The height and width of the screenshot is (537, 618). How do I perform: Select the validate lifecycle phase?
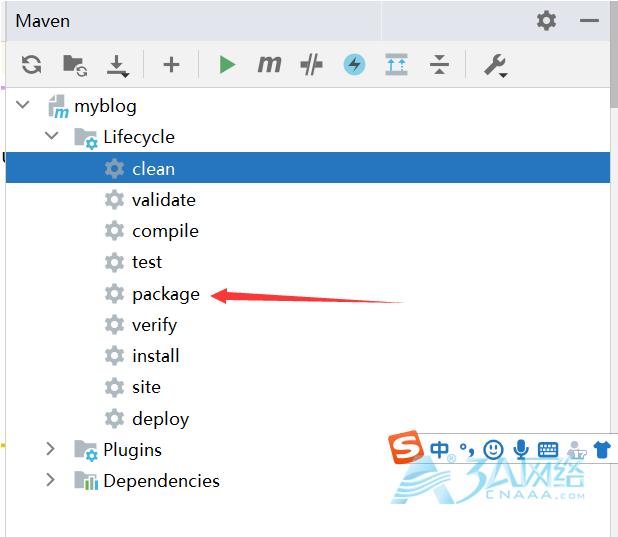pyautogui.click(x=164, y=200)
